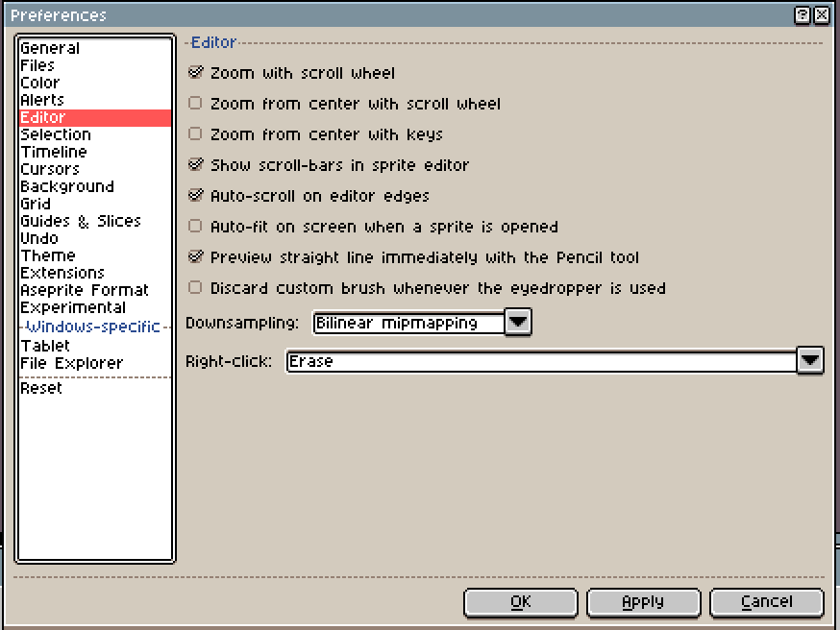Viewport: 840px width, 630px height.
Task: Toggle Preview straight line with Pencil tool
Action: point(196,257)
